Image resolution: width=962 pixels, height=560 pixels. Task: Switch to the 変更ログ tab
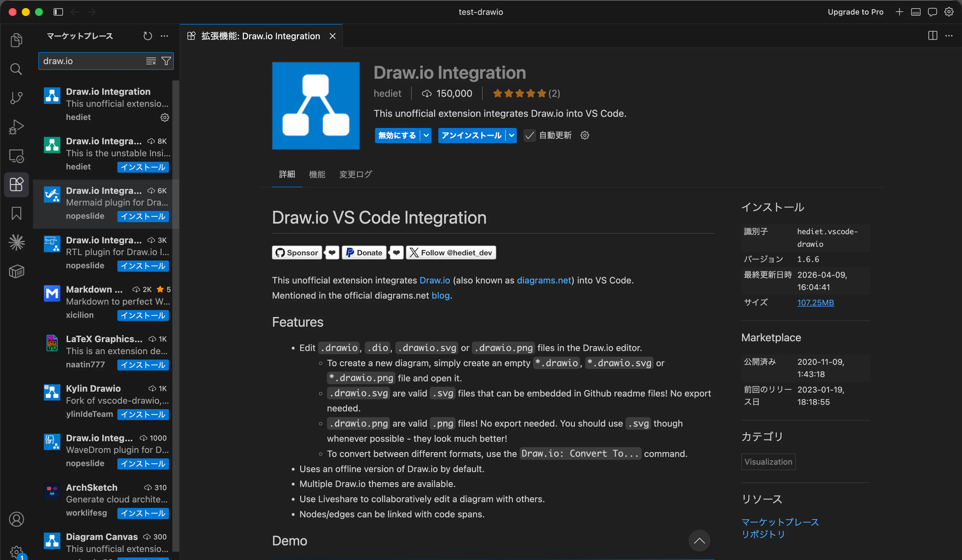click(356, 174)
